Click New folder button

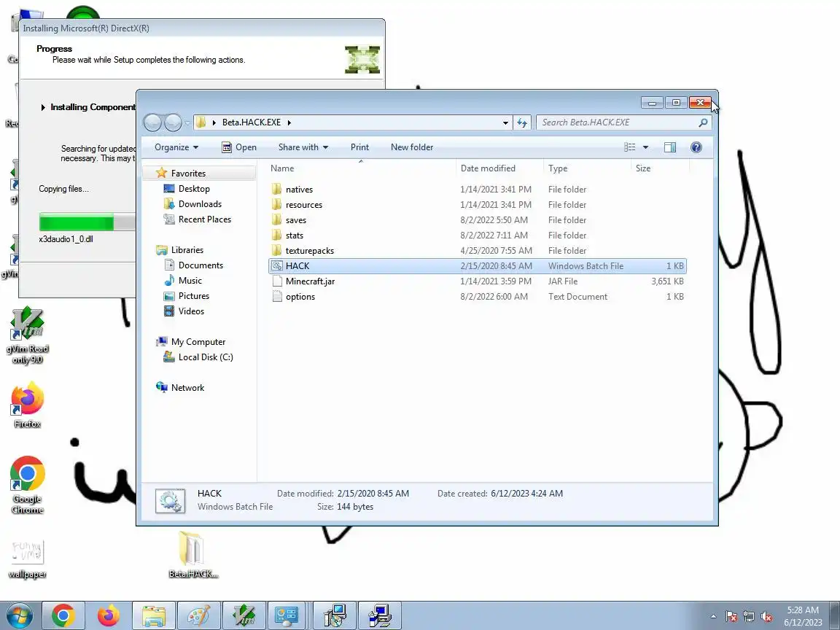pos(412,147)
